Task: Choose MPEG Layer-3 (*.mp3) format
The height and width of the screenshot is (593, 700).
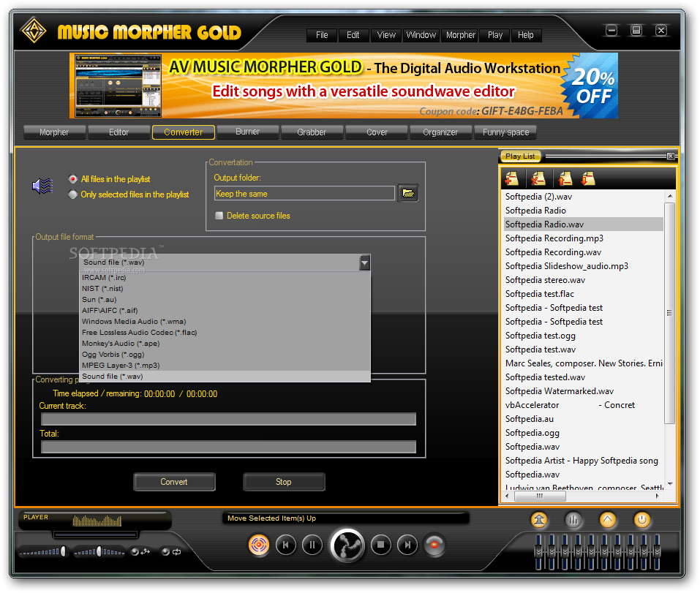Action: pos(225,366)
